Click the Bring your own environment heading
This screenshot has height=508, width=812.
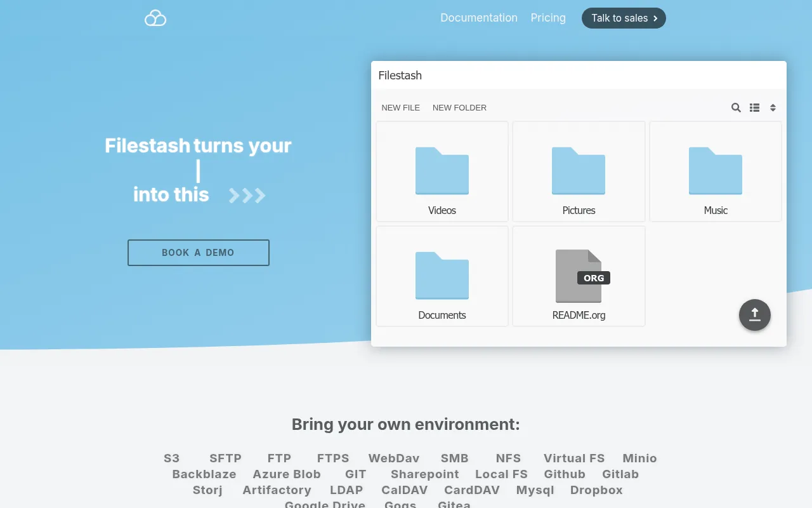pyautogui.click(x=406, y=424)
